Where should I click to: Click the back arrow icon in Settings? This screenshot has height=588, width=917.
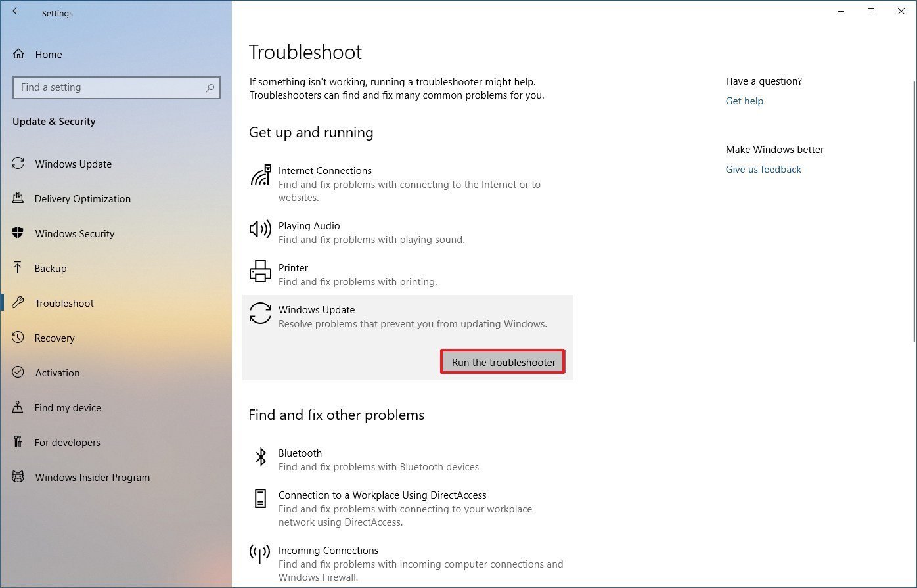point(16,11)
